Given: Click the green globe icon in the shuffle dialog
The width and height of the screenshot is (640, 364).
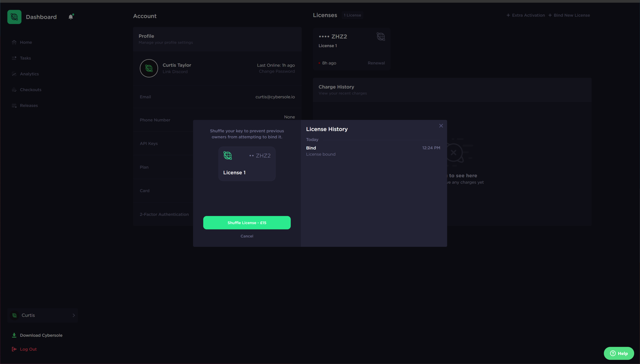Looking at the screenshot, I should click(x=228, y=155).
